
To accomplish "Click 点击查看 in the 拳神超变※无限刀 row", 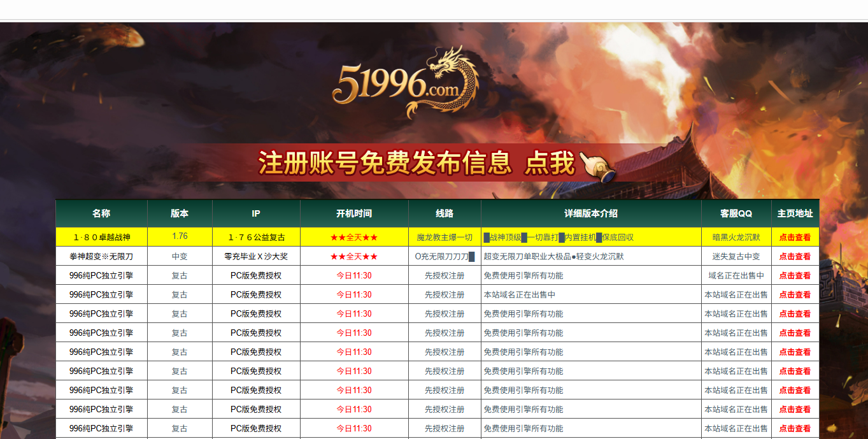I will coord(795,257).
